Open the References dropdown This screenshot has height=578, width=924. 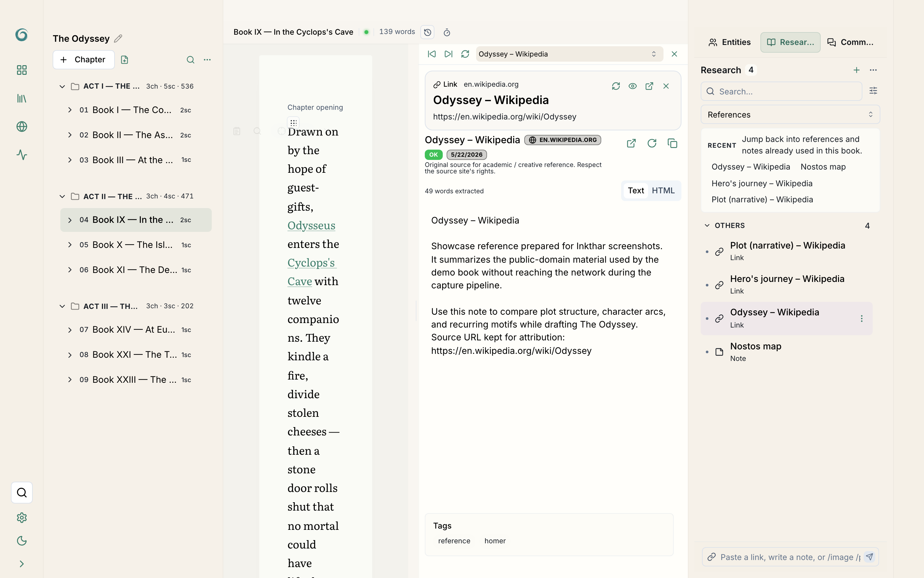[790, 115]
